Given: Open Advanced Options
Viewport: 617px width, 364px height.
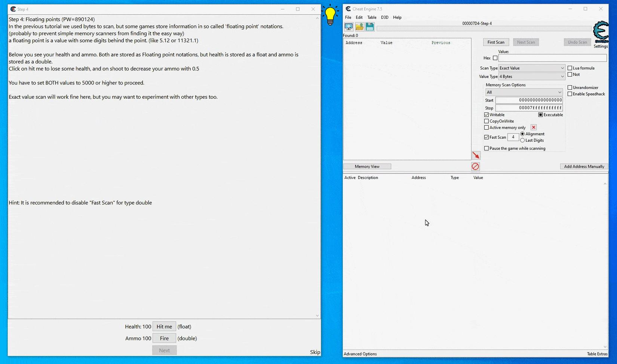Looking at the screenshot, I should click(360, 354).
